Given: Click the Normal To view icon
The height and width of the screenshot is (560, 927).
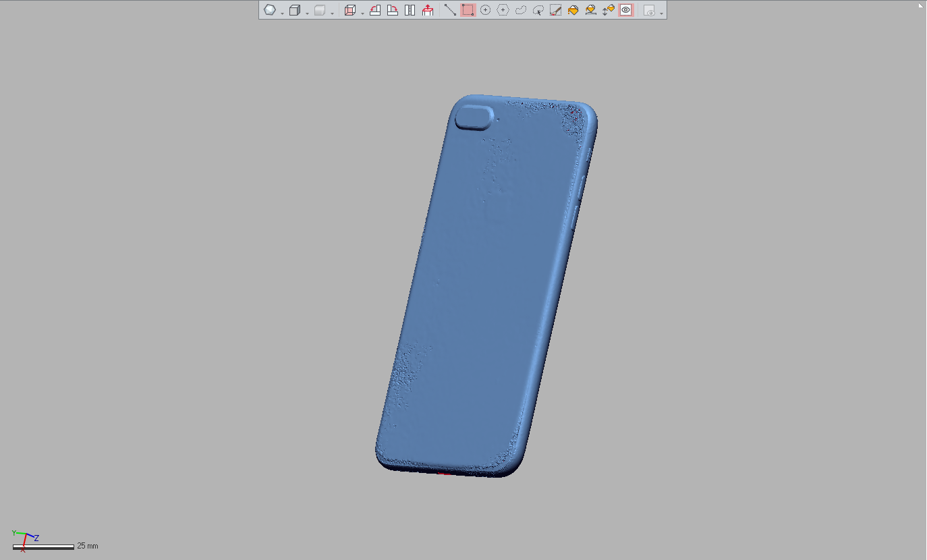Looking at the screenshot, I should coord(427,10).
